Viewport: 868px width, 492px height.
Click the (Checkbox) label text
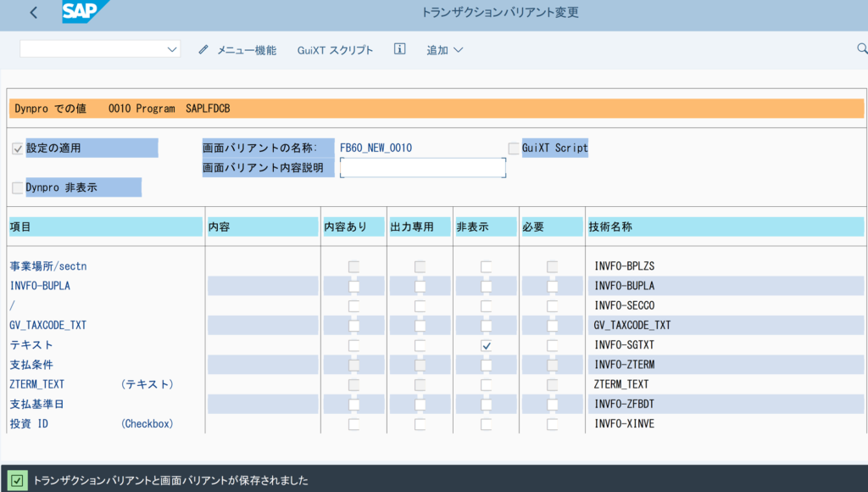(147, 424)
